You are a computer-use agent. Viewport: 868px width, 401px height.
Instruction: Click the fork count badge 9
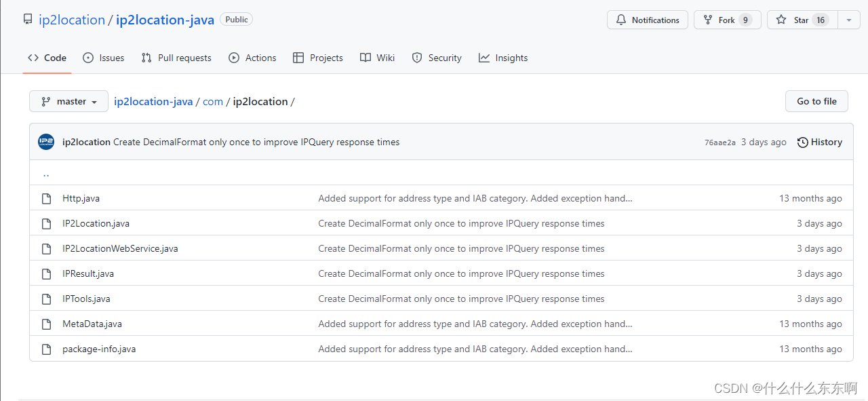coord(745,20)
